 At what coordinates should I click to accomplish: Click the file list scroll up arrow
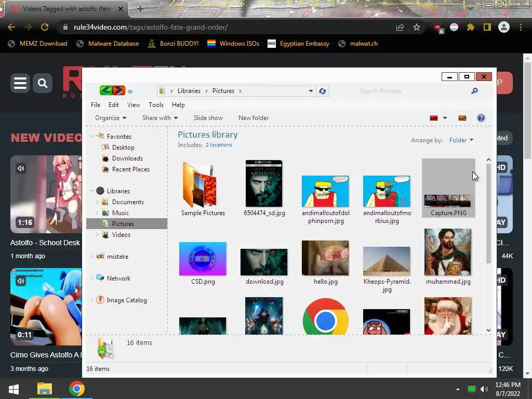tap(488, 159)
